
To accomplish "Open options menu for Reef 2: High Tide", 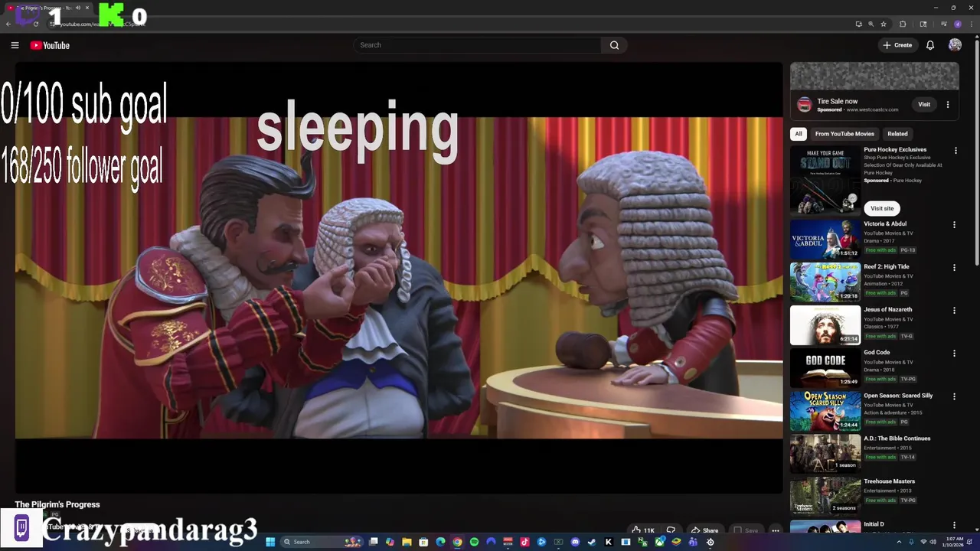I will point(954,268).
